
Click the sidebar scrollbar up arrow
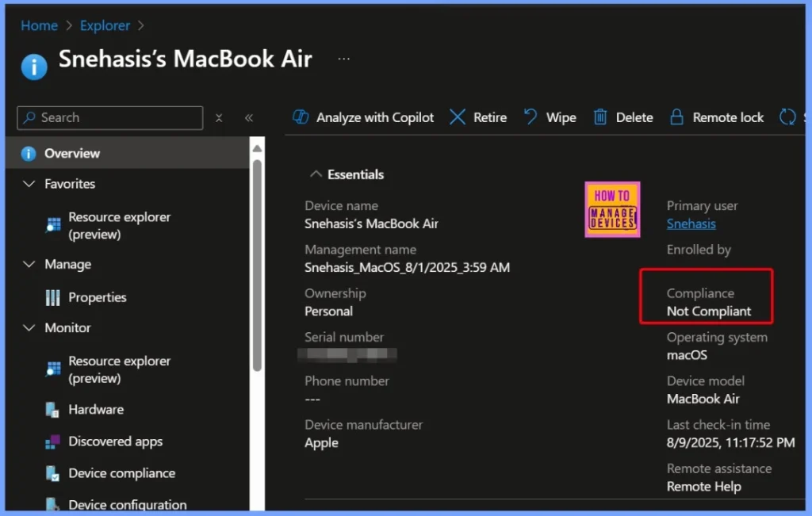click(x=257, y=148)
